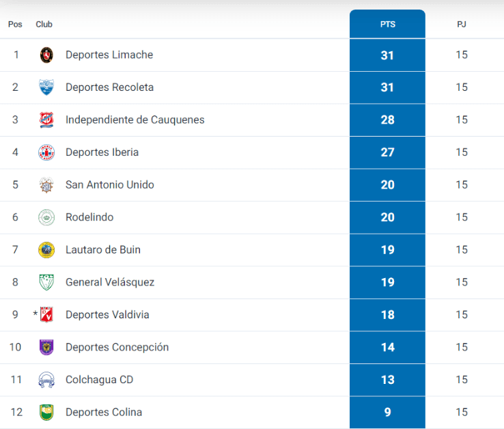The width and height of the screenshot is (504, 429).
Task: Click the Deportes Concepción purple crest
Action: coord(46,347)
